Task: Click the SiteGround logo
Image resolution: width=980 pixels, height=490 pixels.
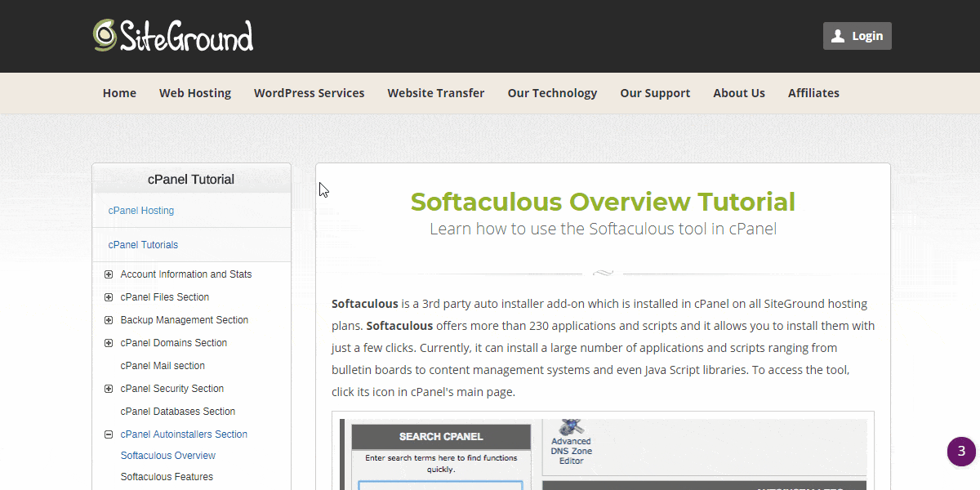Action: click(x=173, y=36)
